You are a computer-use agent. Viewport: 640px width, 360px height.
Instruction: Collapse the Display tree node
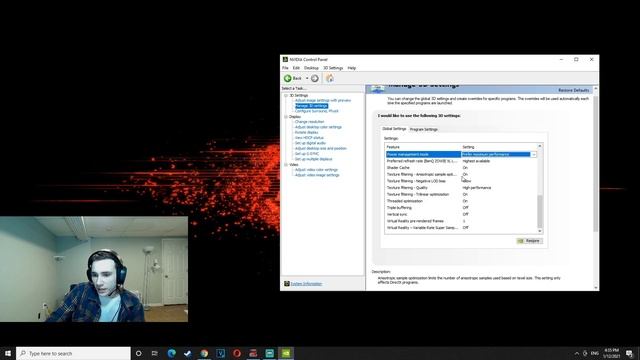pos(286,117)
